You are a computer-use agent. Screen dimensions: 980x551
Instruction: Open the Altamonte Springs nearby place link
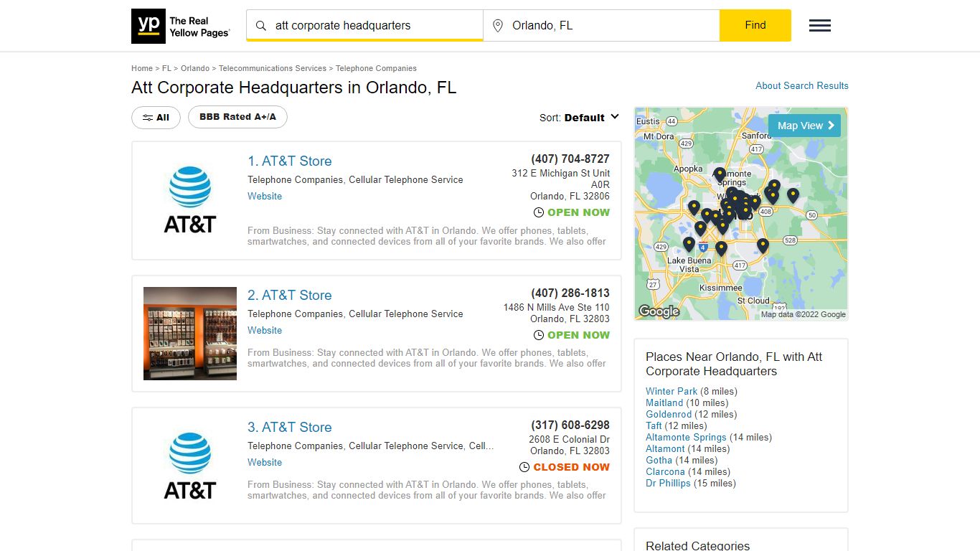[686, 438]
